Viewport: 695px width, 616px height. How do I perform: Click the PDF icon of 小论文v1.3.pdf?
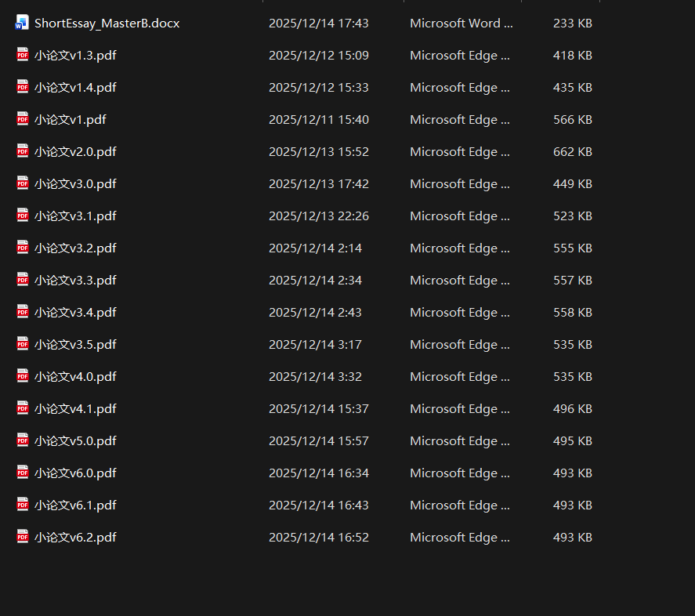pos(23,55)
